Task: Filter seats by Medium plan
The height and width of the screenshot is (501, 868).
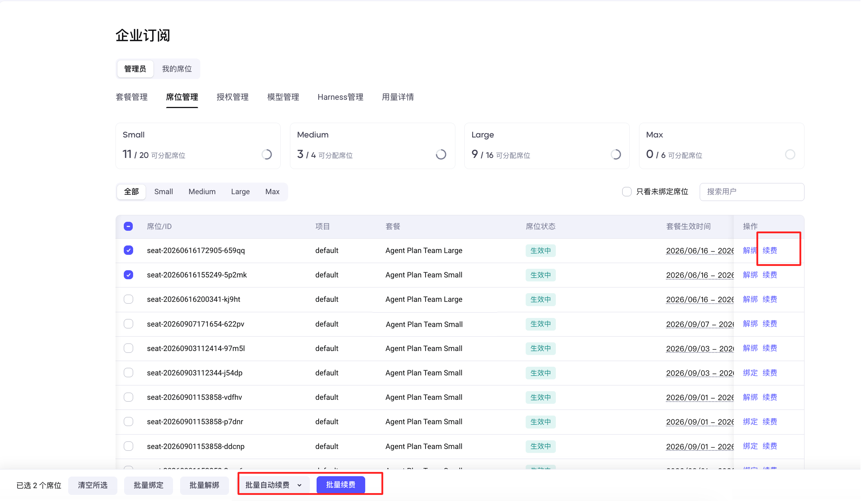Action: click(x=202, y=192)
